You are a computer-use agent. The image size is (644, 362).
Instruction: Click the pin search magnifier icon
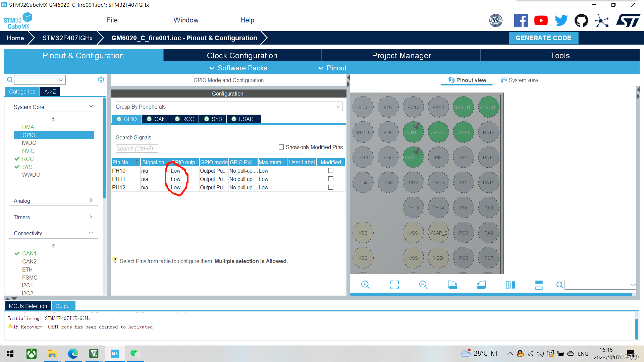click(x=559, y=285)
